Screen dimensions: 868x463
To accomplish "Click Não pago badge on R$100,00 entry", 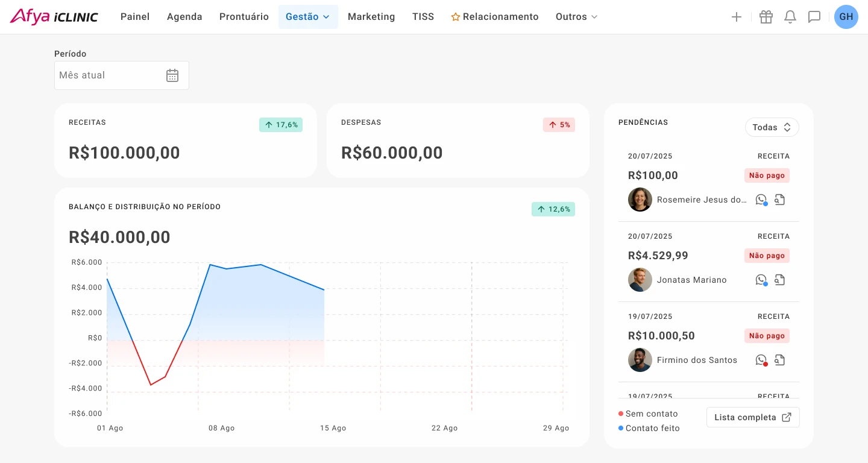I will (767, 175).
